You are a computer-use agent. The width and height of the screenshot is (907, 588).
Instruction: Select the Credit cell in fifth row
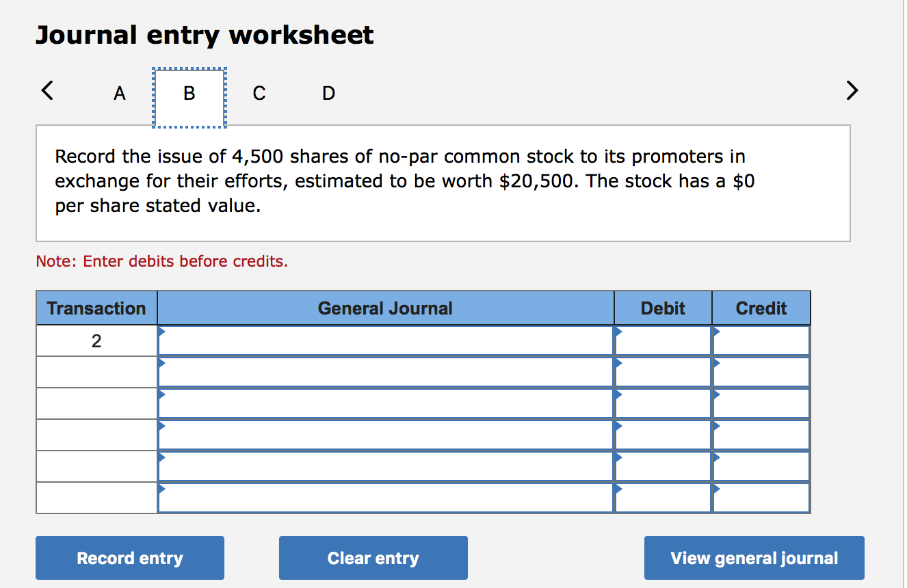tap(761, 466)
